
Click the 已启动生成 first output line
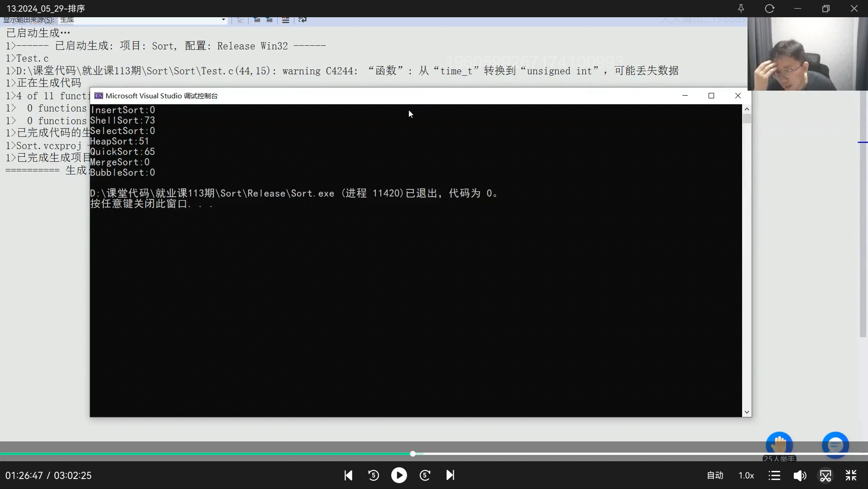pos(38,33)
